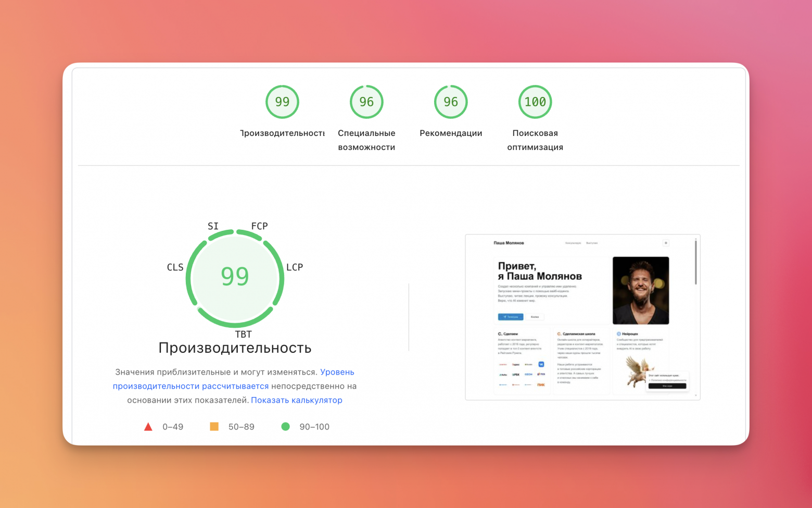Toggle the theme switch in the preview header
The height and width of the screenshot is (508, 812).
pos(666,243)
